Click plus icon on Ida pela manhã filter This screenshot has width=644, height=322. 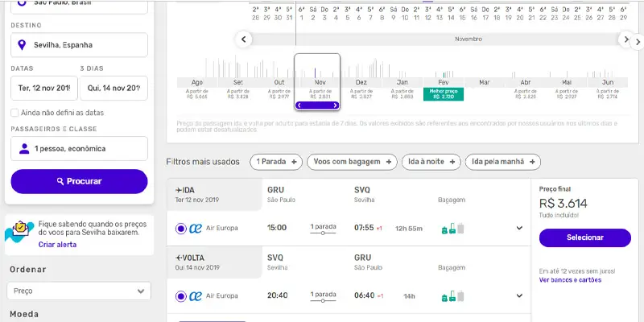532,162
